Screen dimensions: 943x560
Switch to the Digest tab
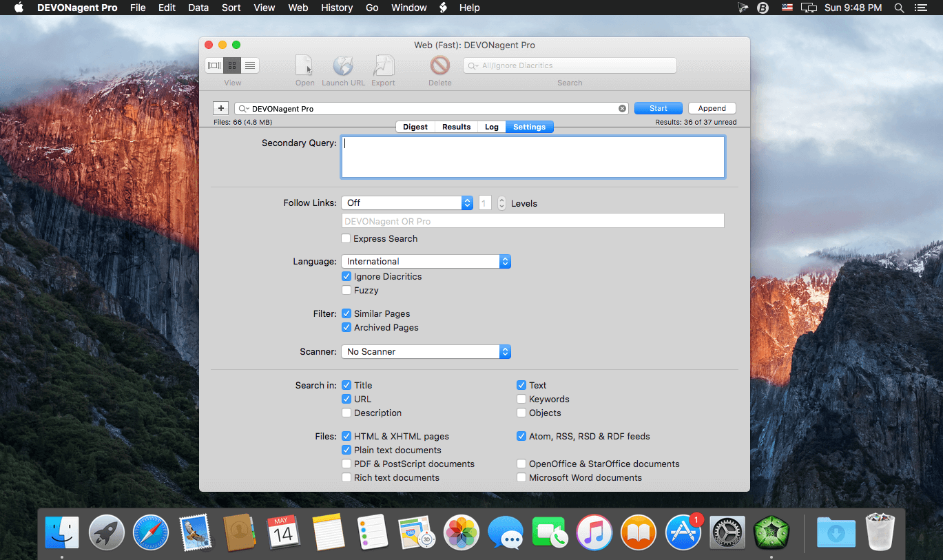[x=415, y=127]
